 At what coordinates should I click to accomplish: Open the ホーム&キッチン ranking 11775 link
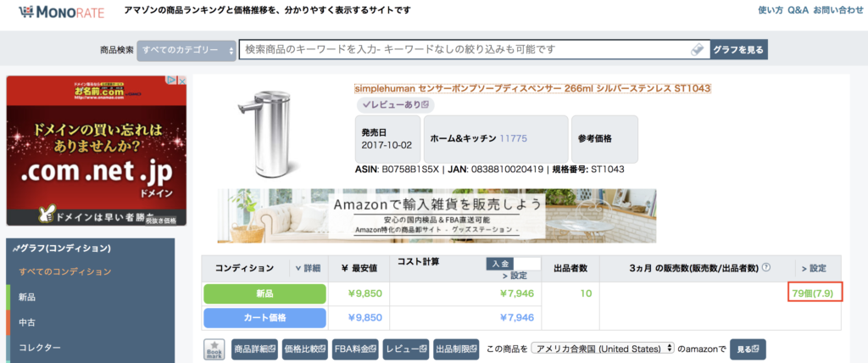513,138
